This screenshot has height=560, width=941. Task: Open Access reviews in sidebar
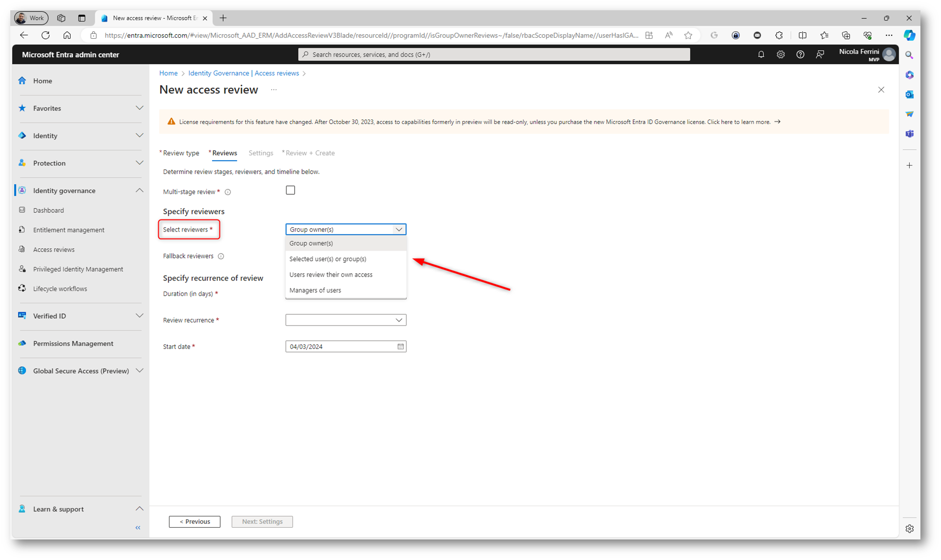pos(54,249)
